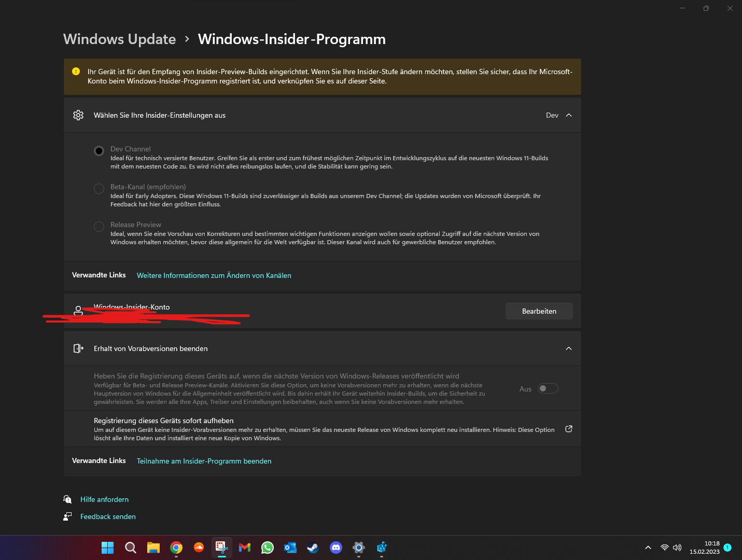This screenshot has width=742, height=560.
Task: Minimize the Settings window
Action: tap(682, 8)
